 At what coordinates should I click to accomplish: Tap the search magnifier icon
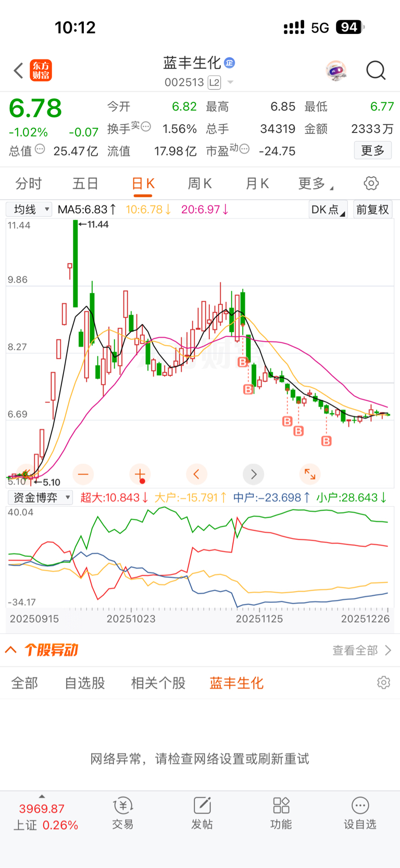376,70
